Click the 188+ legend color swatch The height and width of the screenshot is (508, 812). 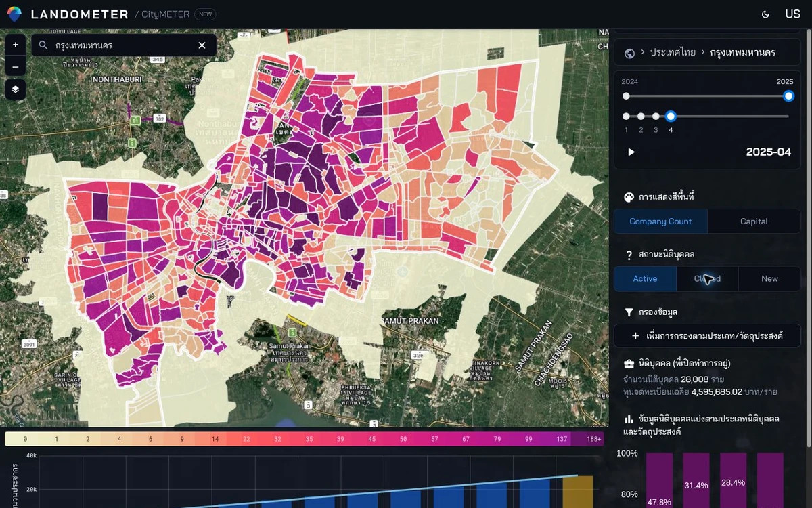pyautogui.click(x=587, y=439)
